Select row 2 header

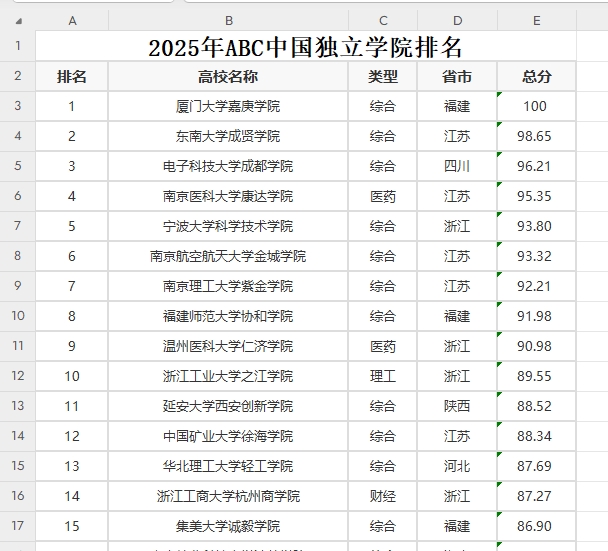(17, 76)
